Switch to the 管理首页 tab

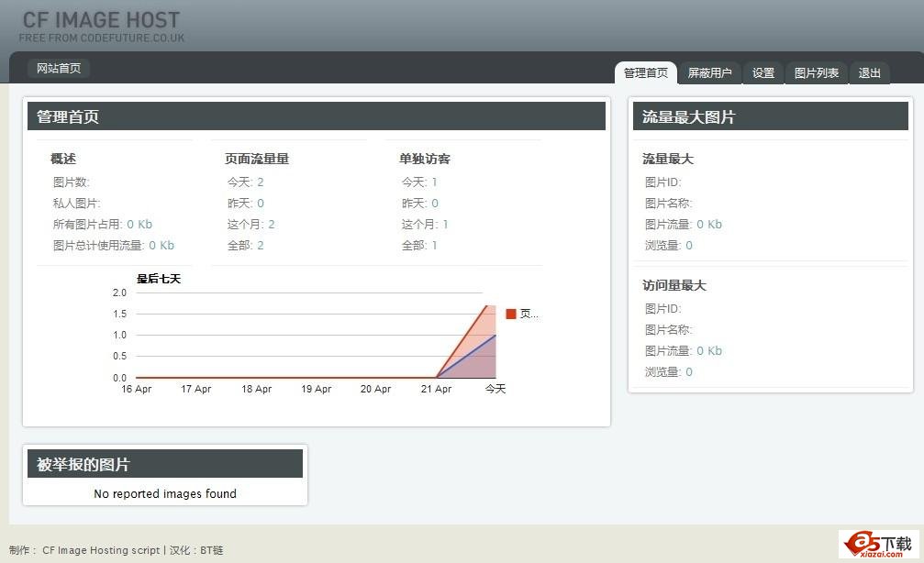[x=645, y=73]
